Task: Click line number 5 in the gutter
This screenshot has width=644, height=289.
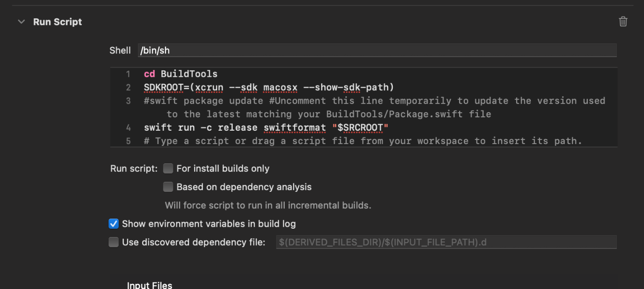Action: point(128,141)
